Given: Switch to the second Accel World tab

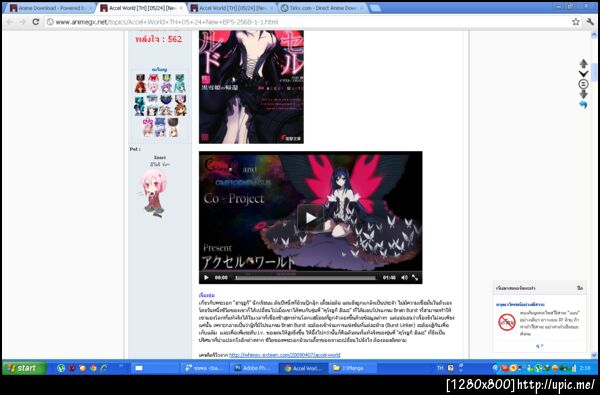Looking at the screenshot, I should 232,8.
